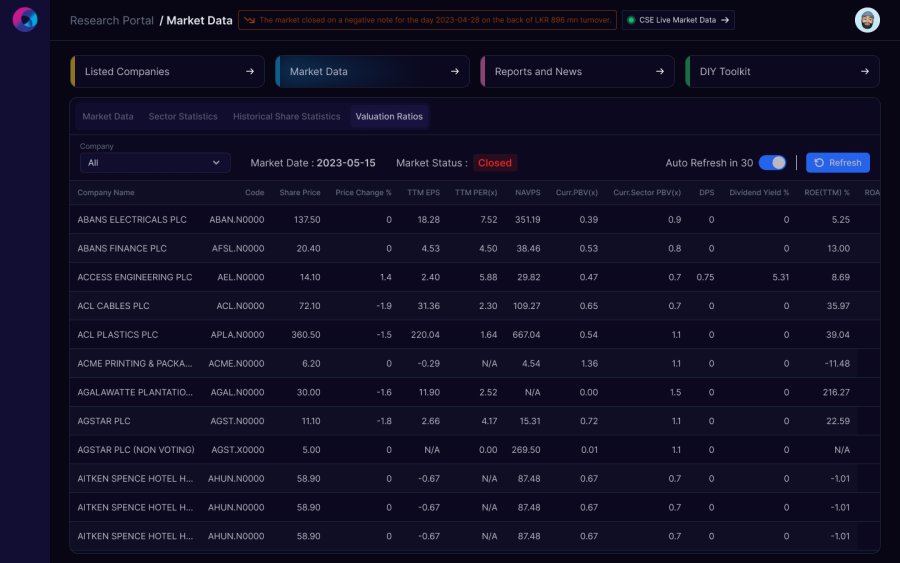Click the market closed news banner
The height and width of the screenshot is (563, 900).
(x=427, y=20)
